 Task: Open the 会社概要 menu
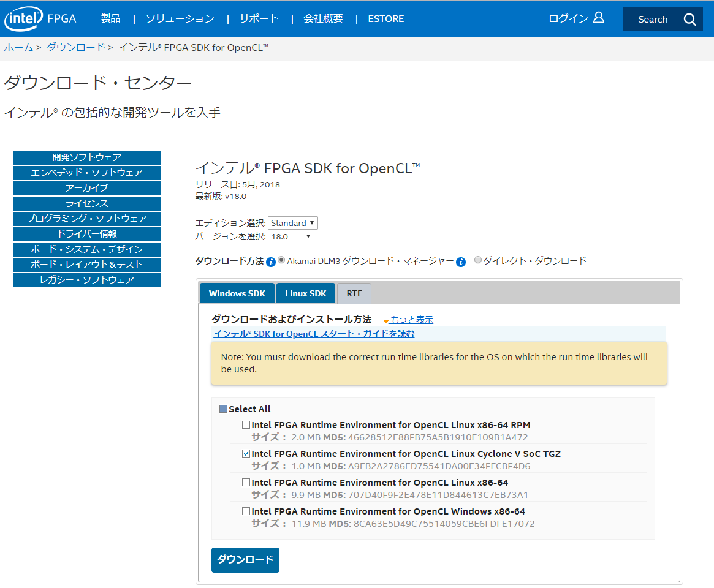[324, 18]
